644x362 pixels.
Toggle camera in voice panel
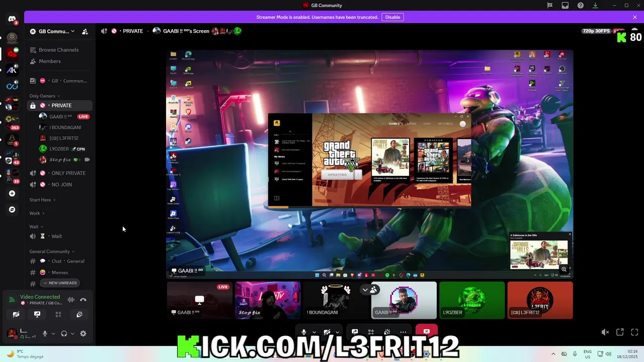pos(16,314)
